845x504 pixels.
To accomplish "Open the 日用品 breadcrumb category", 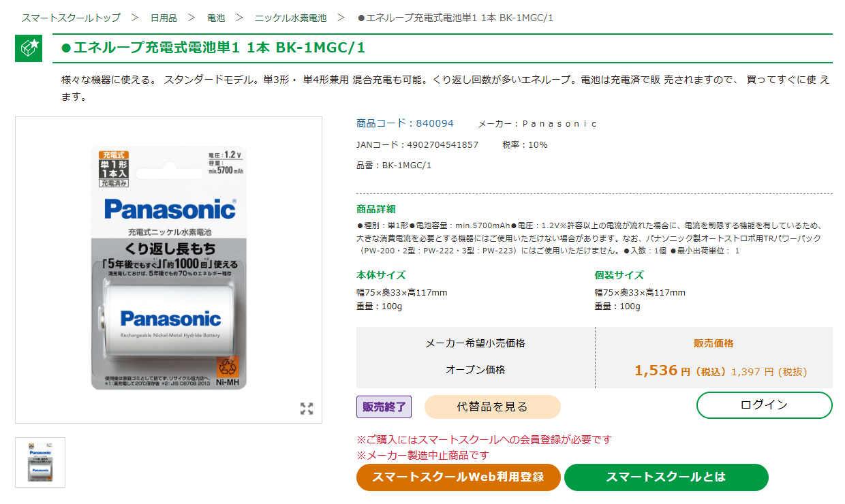I will click(x=164, y=17).
